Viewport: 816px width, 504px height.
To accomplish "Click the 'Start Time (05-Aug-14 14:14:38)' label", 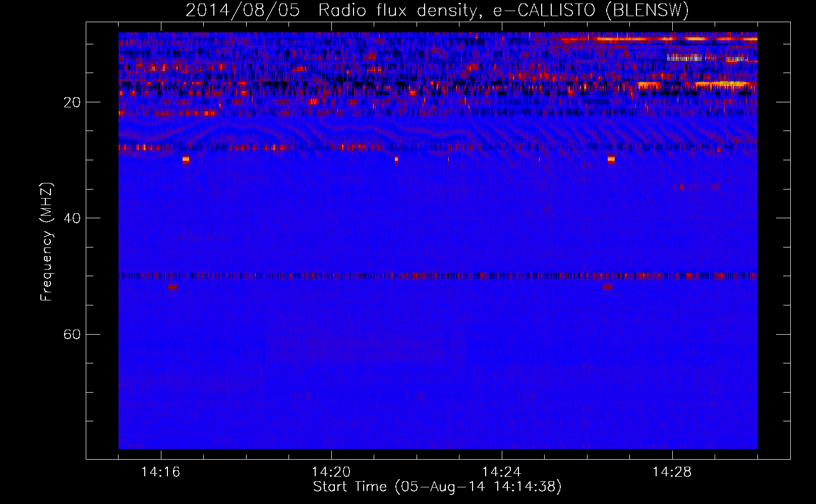I will [437, 487].
